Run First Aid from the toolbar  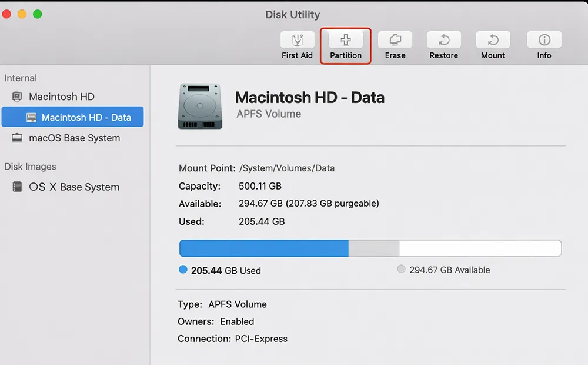[297, 44]
